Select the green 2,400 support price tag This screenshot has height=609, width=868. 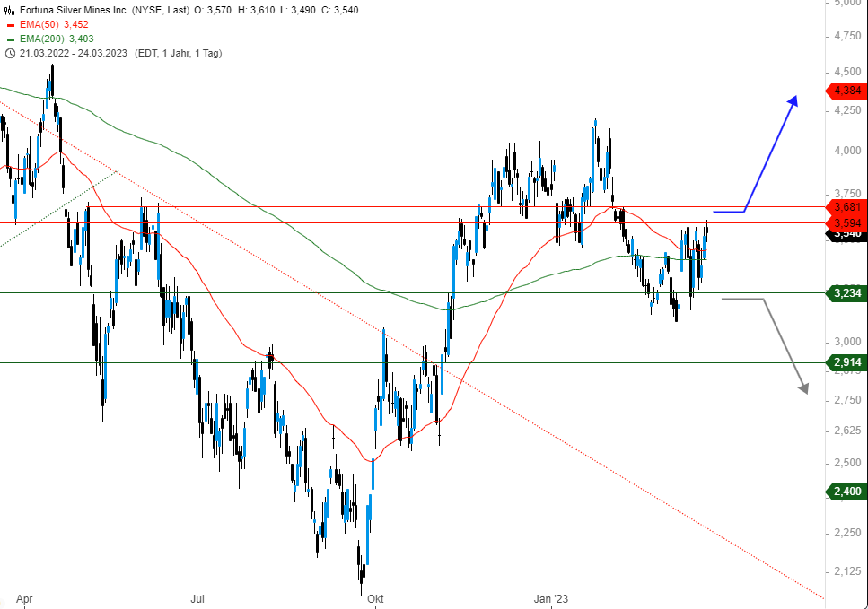pyautogui.click(x=846, y=492)
